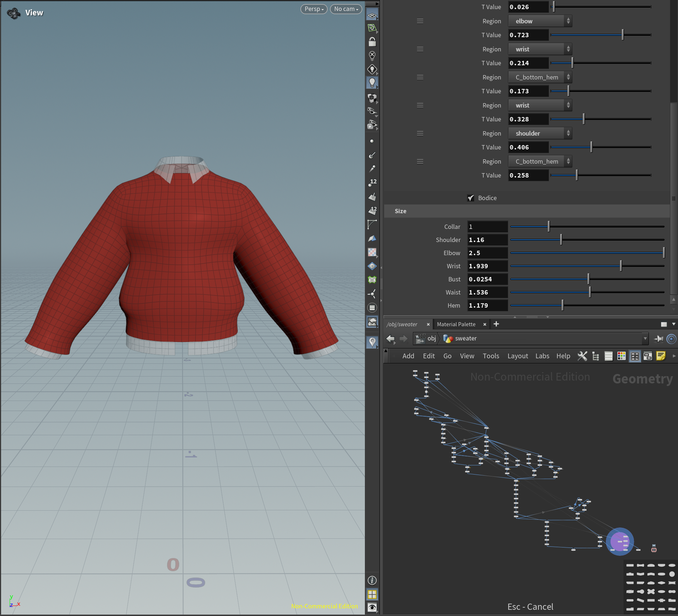678x616 pixels.
Task: Toggle the headlight diamond bulb lighting
Action: pyautogui.click(x=372, y=69)
